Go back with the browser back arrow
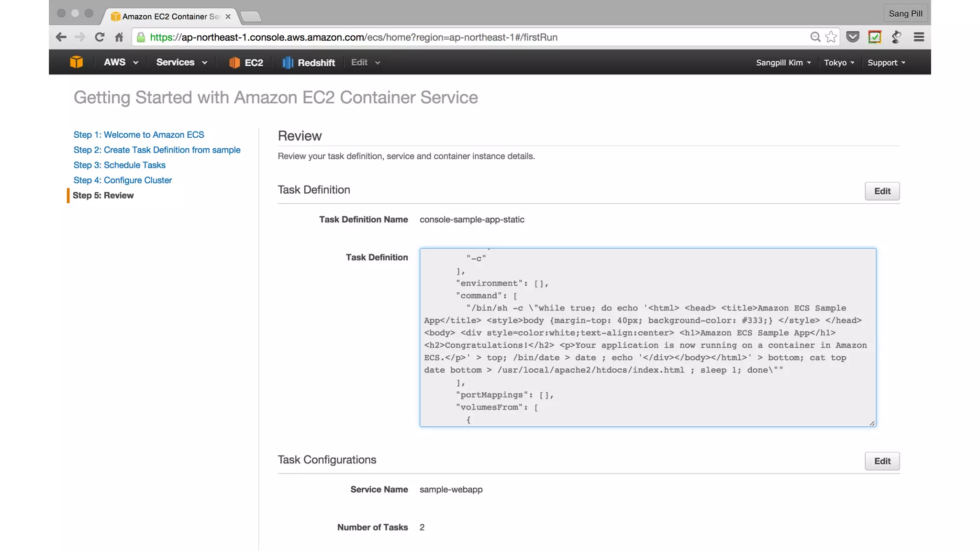Screen dimensions: 980x551 pyautogui.click(x=61, y=37)
